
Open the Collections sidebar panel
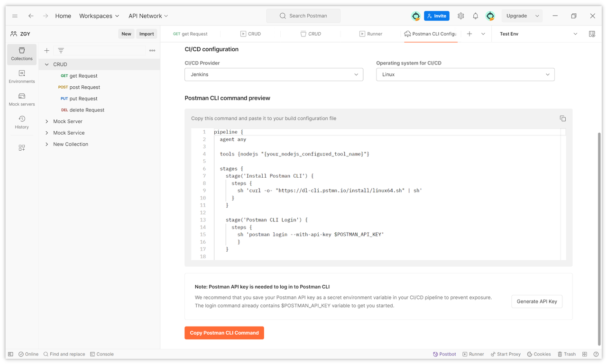[x=22, y=54]
